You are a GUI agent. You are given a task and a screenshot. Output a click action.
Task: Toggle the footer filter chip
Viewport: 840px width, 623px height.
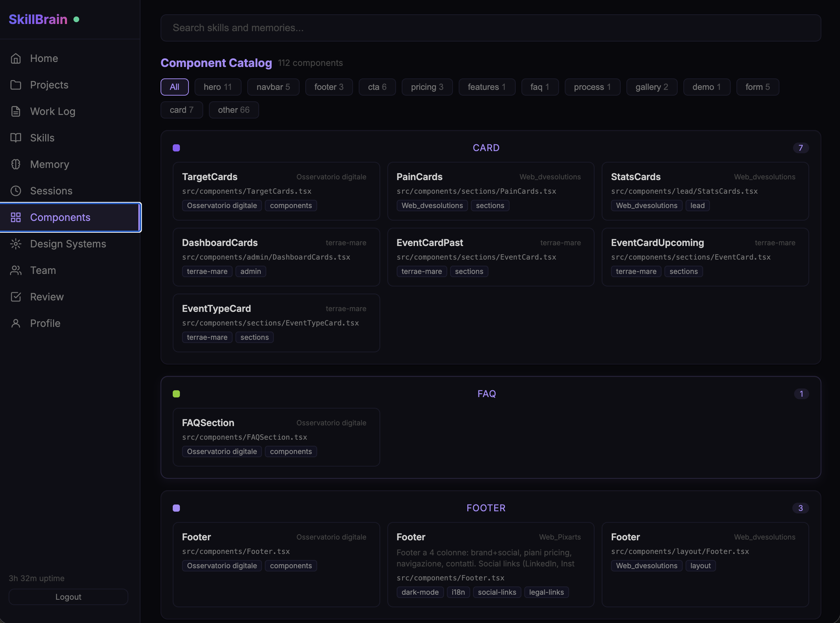click(329, 87)
